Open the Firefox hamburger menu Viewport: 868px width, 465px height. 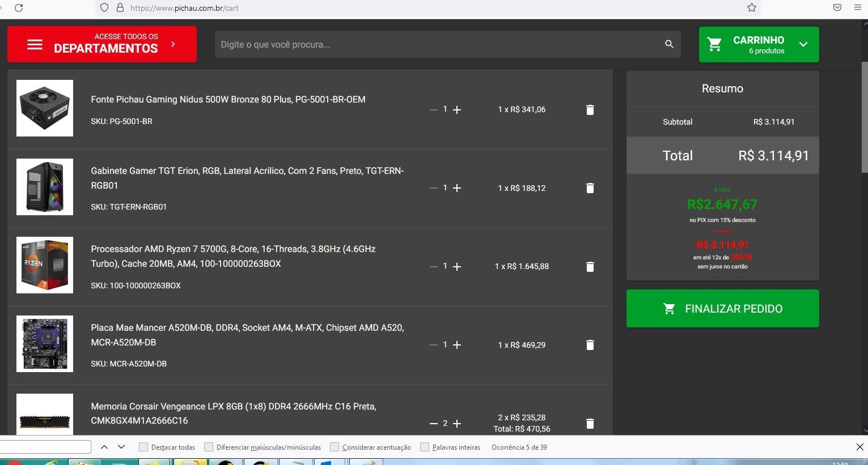click(857, 8)
